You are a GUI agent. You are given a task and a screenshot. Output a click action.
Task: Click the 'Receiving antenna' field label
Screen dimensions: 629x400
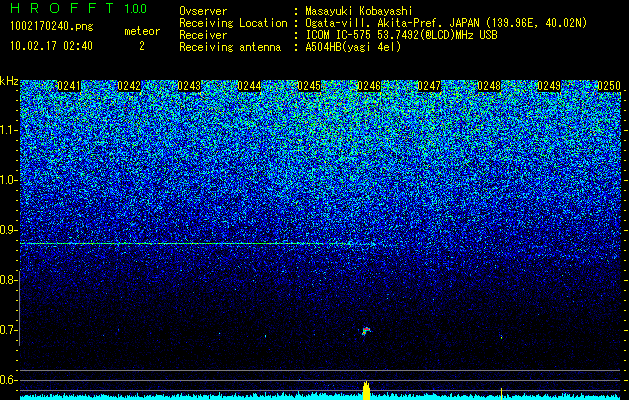pyautogui.click(x=230, y=47)
